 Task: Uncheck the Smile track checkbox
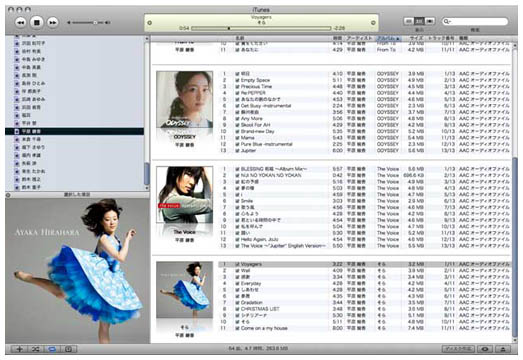237,201
